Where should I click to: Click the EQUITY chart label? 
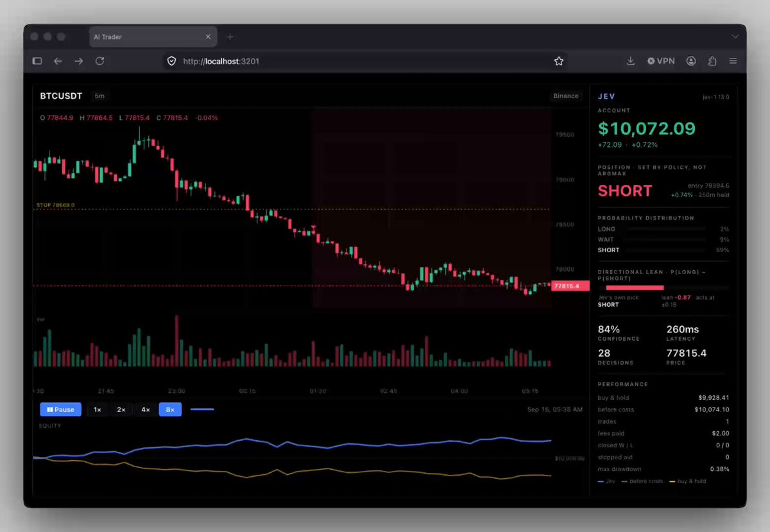[x=50, y=425]
